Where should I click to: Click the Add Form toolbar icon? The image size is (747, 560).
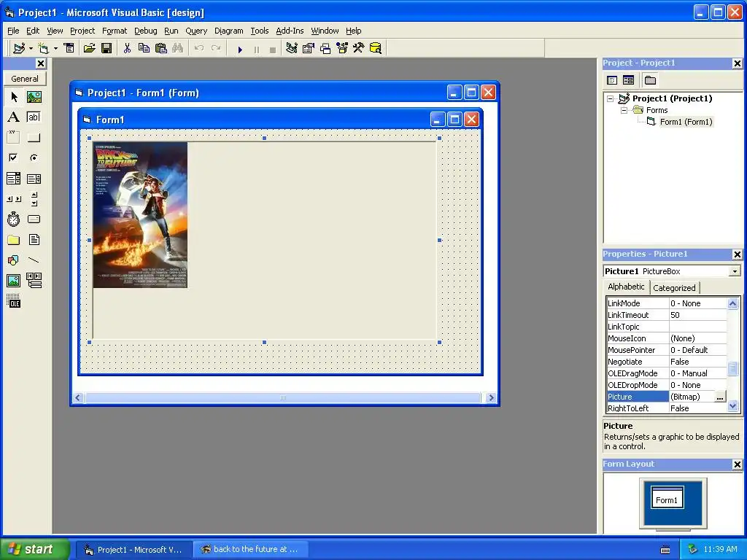[44, 48]
